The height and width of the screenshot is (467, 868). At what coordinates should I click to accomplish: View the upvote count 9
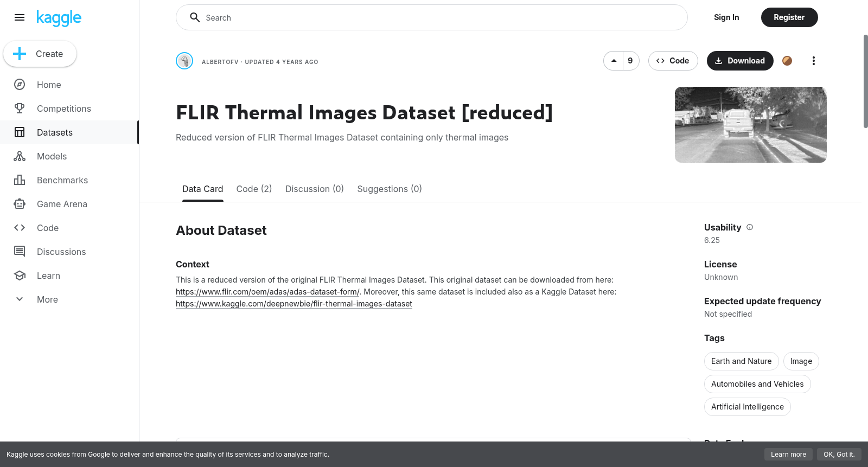click(x=630, y=61)
